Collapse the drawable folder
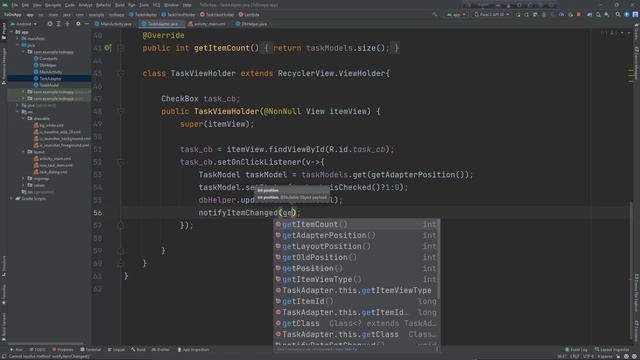 point(24,118)
